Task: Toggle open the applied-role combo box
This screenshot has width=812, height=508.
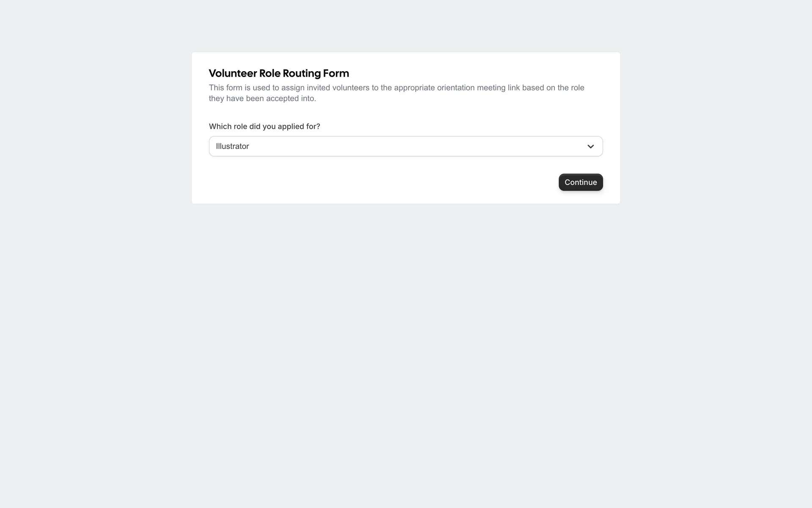Action: pyautogui.click(x=406, y=146)
